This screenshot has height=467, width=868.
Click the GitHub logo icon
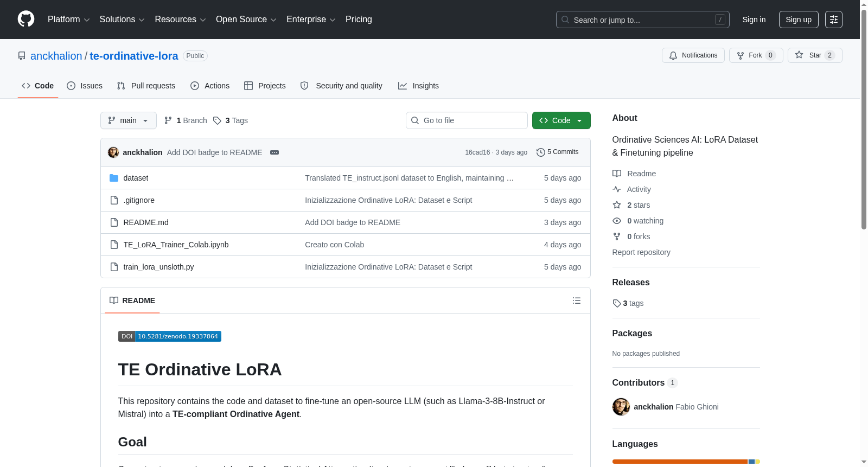tap(26, 19)
